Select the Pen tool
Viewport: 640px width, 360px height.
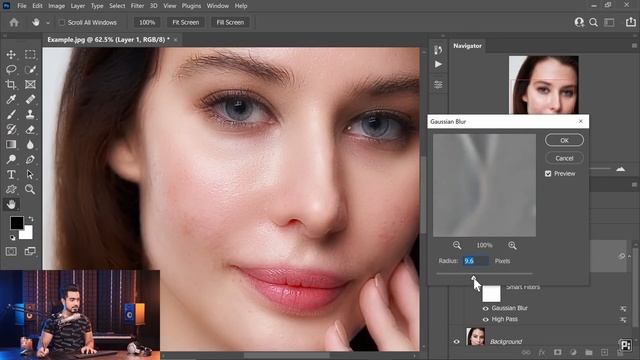30,159
